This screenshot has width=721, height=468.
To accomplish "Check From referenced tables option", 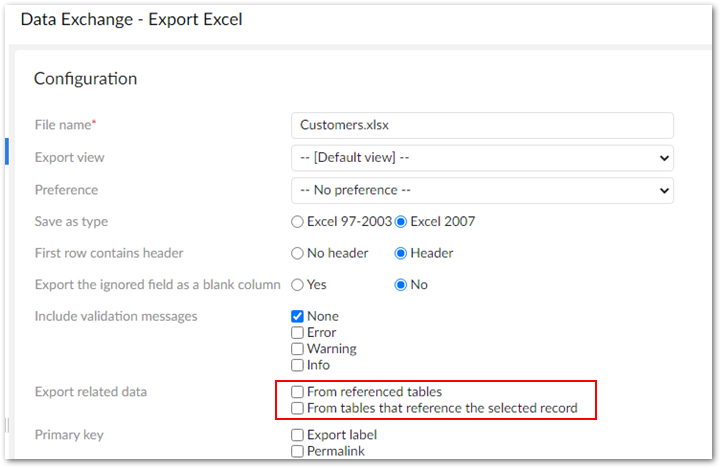I will click(x=297, y=392).
